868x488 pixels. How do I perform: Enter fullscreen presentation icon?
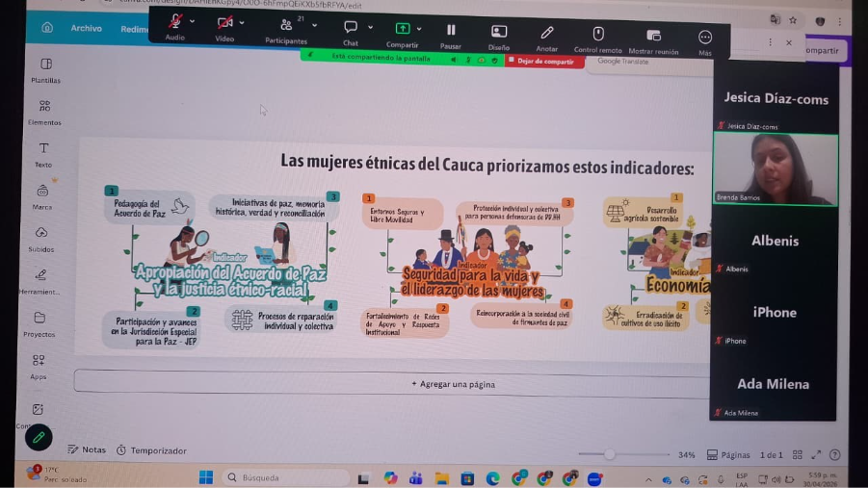coord(816,455)
